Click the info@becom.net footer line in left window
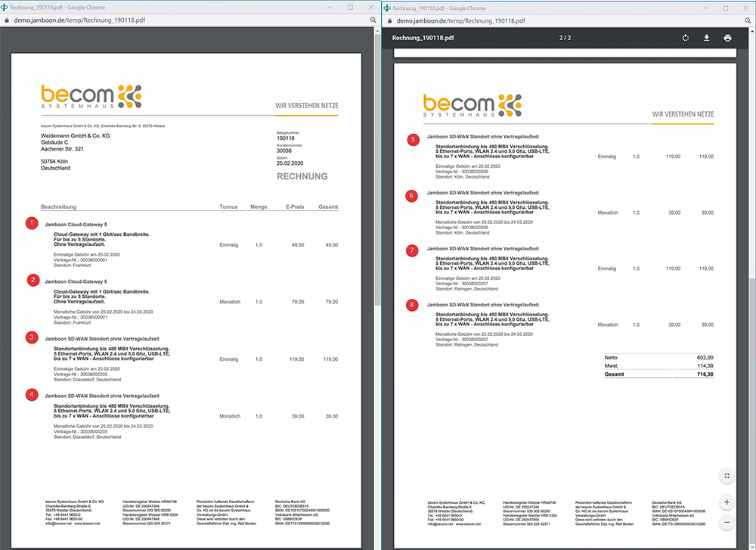Image resolution: width=756 pixels, height=550 pixels. (x=73, y=524)
